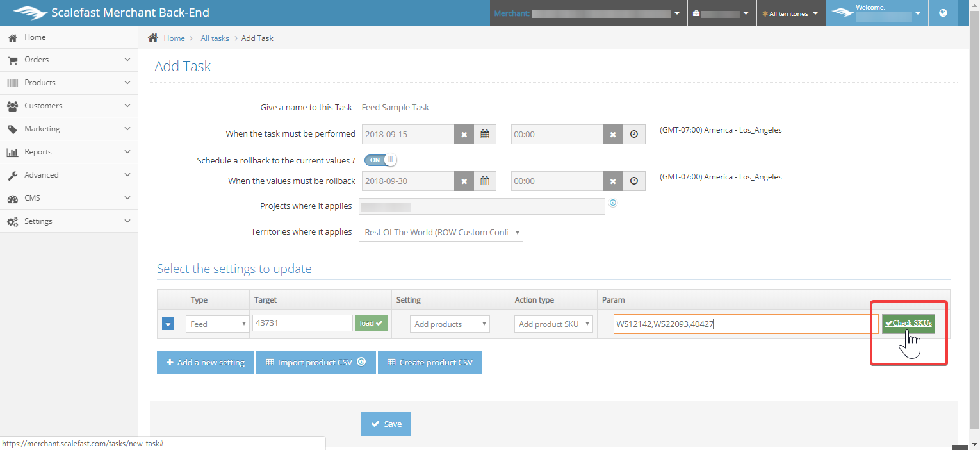Viewport: 980px width, 450px height.
Task: Expand the blue row arrow in settings table
Action: (168, 324)
